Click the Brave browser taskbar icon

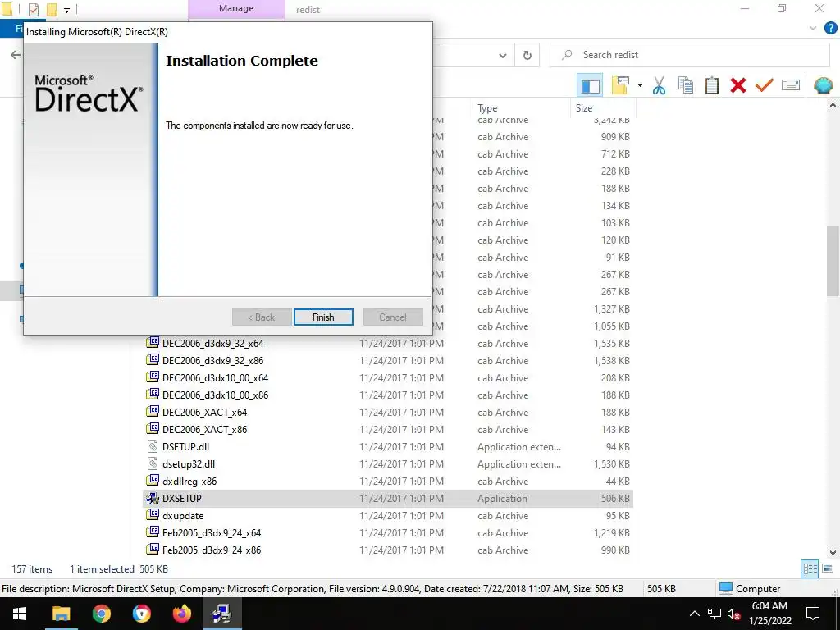point(141,614)
